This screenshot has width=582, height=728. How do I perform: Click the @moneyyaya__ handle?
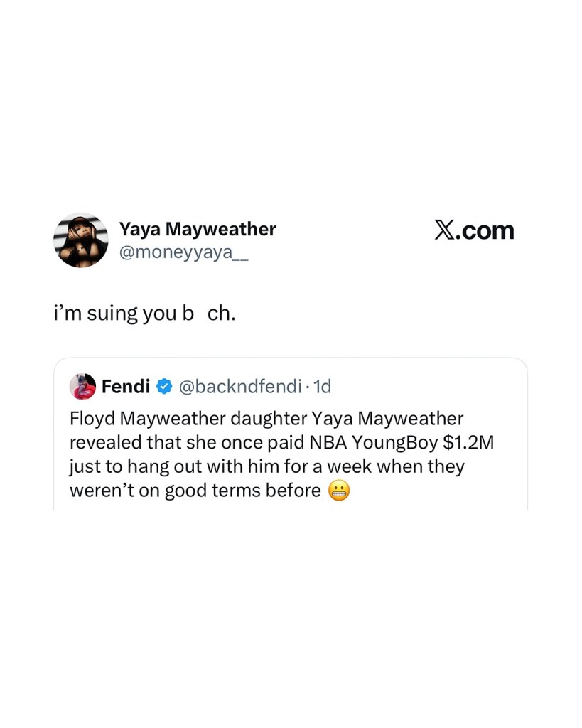[183, 252]
